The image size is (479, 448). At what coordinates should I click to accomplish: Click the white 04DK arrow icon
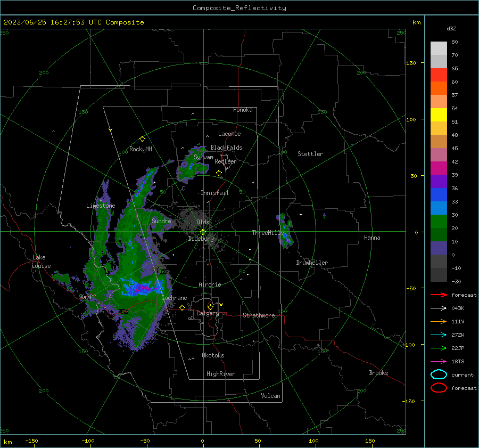click(x=439, y=308)
